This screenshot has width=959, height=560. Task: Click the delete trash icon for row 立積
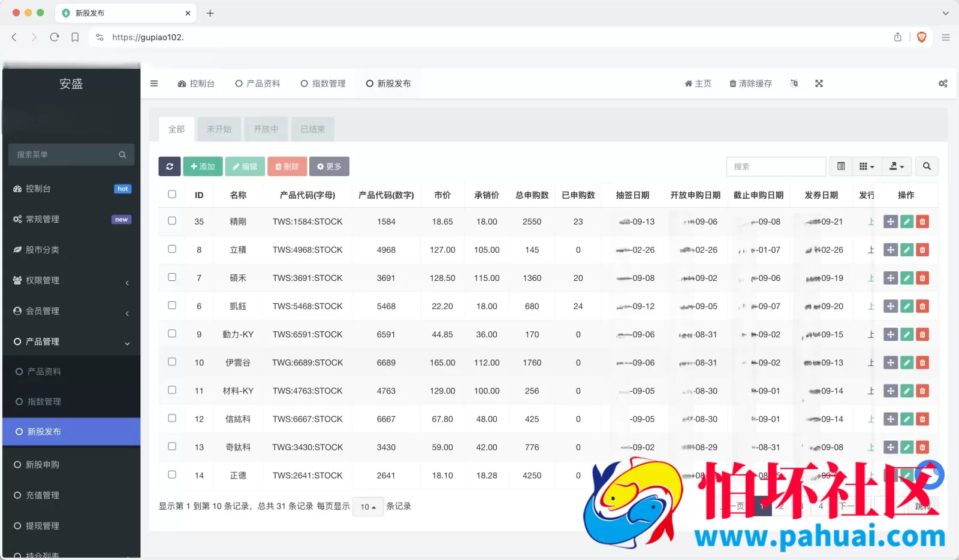[x=922, y=250]
